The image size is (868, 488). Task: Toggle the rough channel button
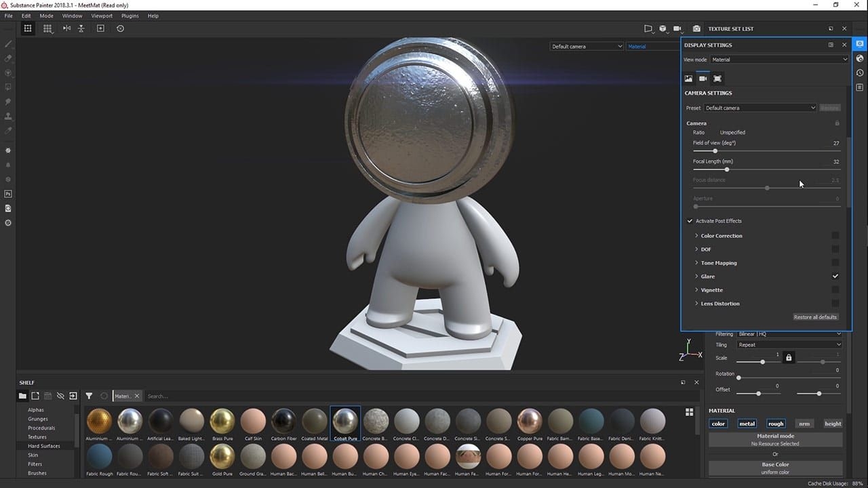(x=776, y=424)
